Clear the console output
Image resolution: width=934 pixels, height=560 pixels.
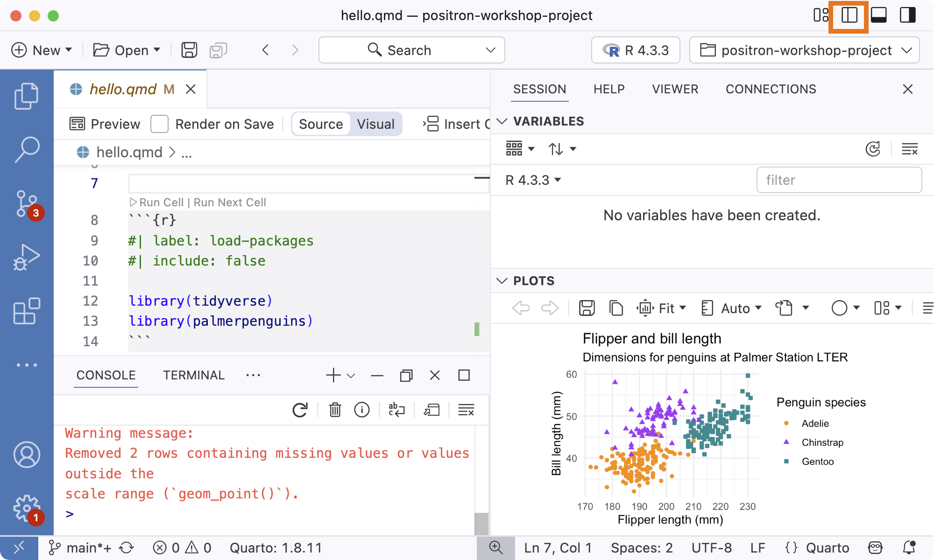tap(466, 410)
